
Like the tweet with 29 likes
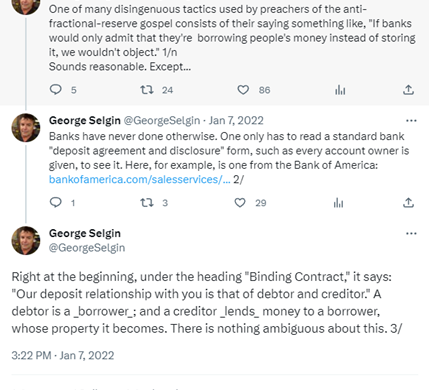point(240,202)
